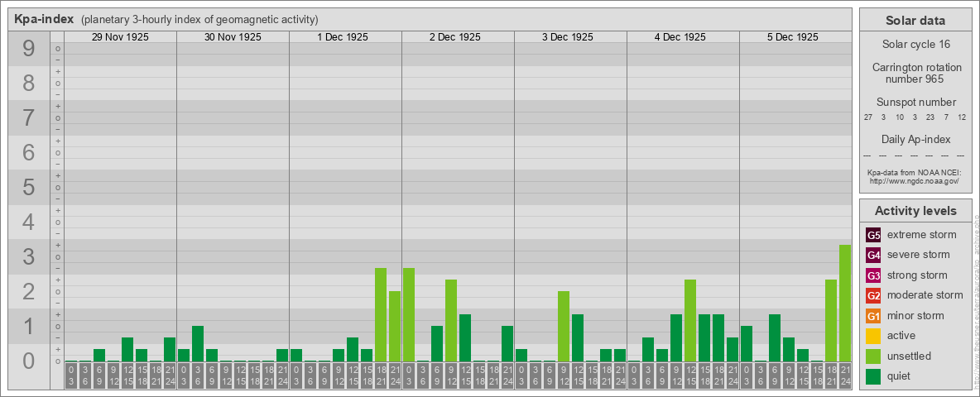Click the 5 Dec 1925 date header
The image size is (980, 397).
coord(792,37)
